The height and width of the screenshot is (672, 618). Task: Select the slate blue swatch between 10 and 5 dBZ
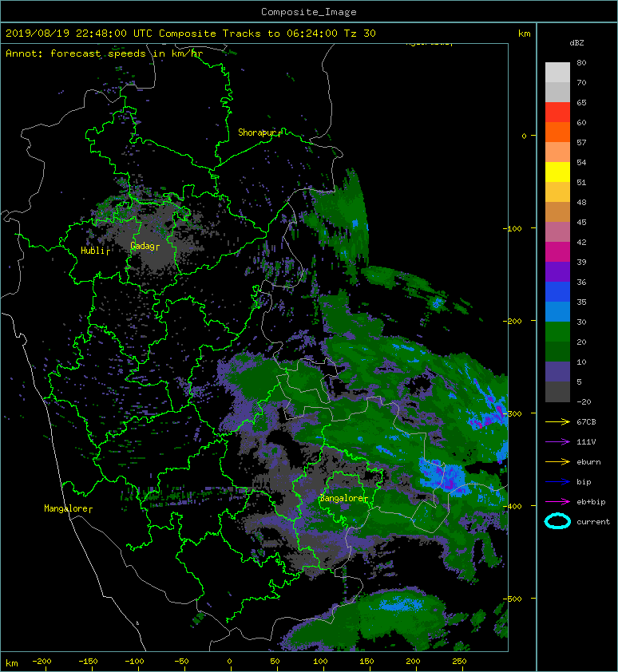557,372
